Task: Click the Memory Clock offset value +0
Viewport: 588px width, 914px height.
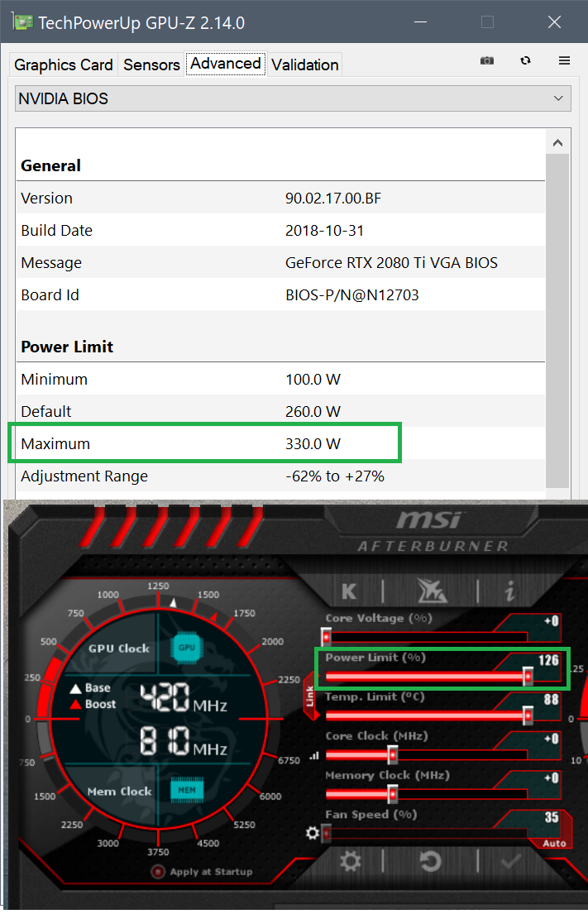Action: point(552,778)
